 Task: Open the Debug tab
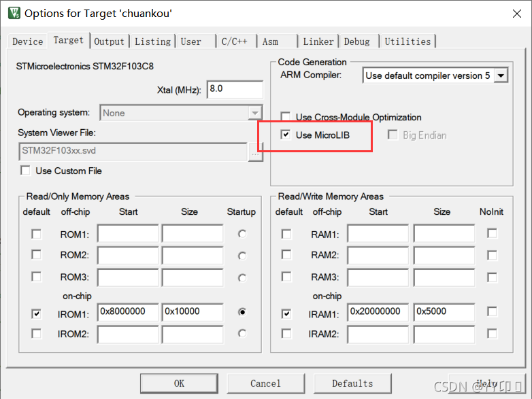359,41
